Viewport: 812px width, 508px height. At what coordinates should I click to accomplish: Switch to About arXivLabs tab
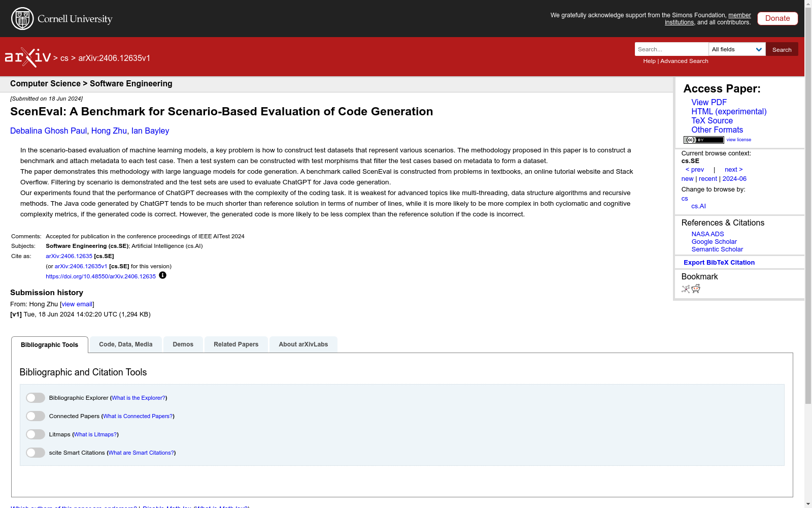point(303,344)
